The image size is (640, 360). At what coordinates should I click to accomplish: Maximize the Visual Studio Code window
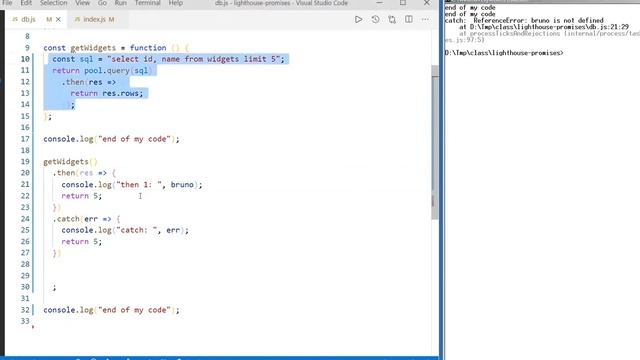[x=403, y=3]
